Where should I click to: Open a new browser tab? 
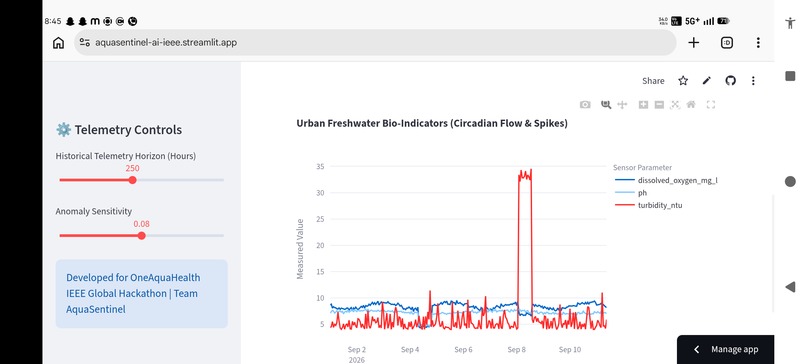pos(693,43)
